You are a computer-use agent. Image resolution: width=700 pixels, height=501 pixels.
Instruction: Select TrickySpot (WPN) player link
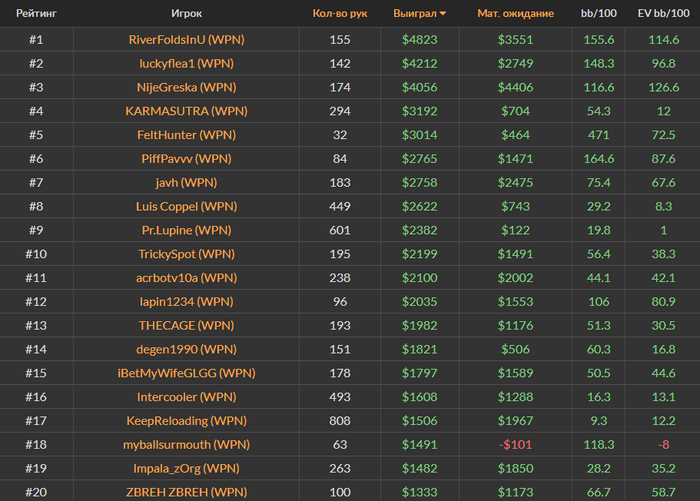pyautogui.click(x=187, y=254)
